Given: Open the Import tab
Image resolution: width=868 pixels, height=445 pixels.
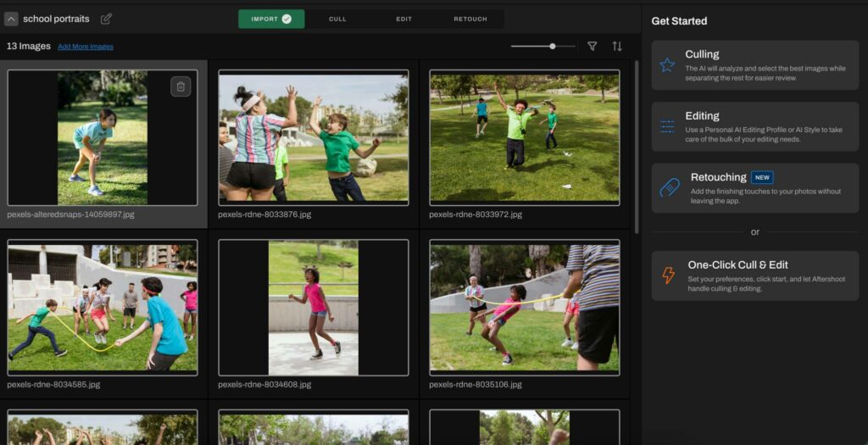Looking at the screenshot, I should 271,19.
